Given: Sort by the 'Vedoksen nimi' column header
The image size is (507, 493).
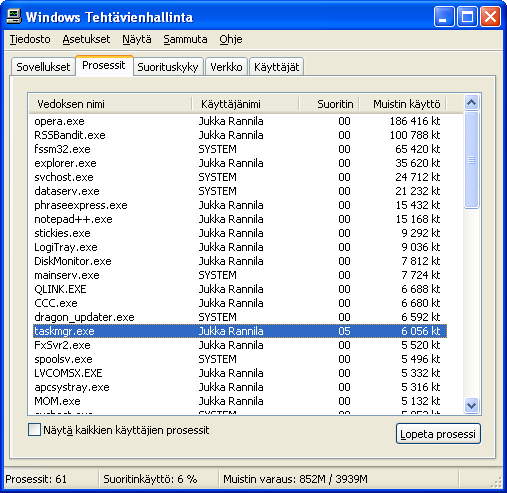Looking at the screenshot, I should click(x=110, y=104).
